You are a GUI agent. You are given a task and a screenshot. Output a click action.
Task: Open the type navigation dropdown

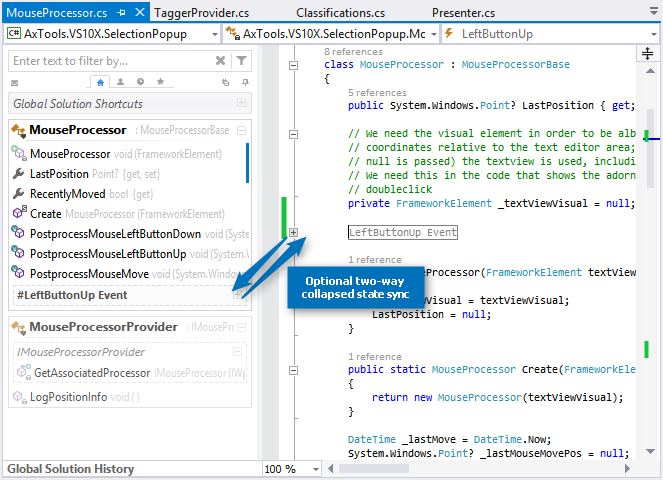434,34
